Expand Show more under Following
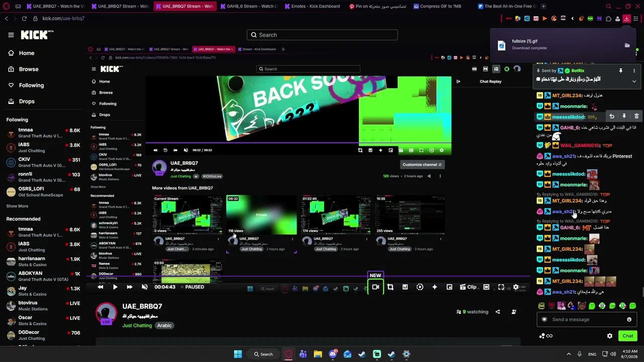Image resolution: width=644 pixels, height=362 pixels. click(x=17, y=206)
